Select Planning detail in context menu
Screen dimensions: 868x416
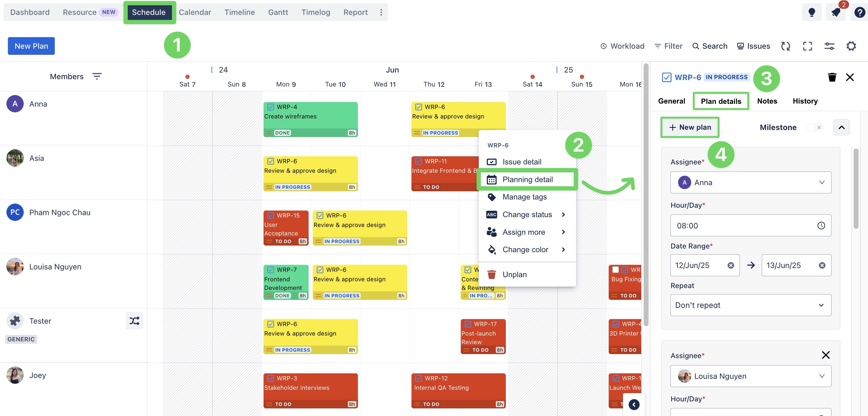(527, 179)
